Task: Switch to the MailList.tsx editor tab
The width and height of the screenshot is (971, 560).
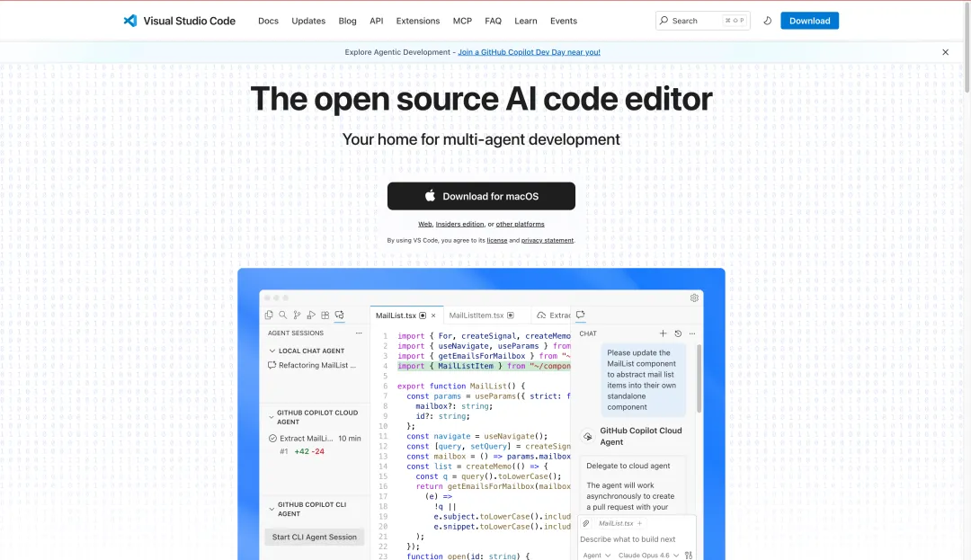Action: pyautogui.click(x=407, y=316)
